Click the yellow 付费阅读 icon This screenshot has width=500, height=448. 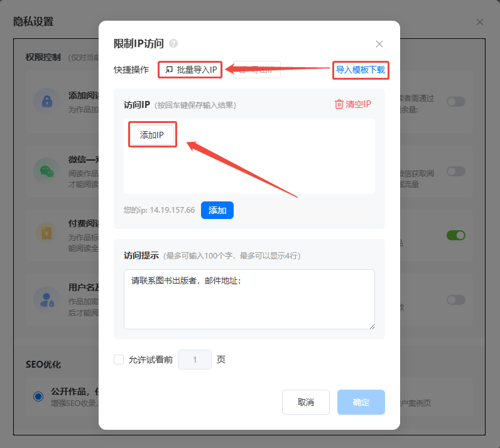pyautogui.click(x=47, y=232)
